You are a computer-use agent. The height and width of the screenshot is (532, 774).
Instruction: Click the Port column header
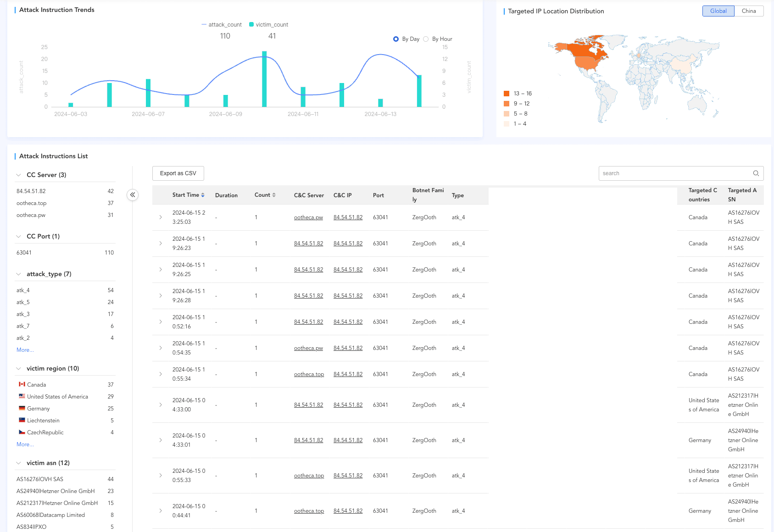click(379, 195)
